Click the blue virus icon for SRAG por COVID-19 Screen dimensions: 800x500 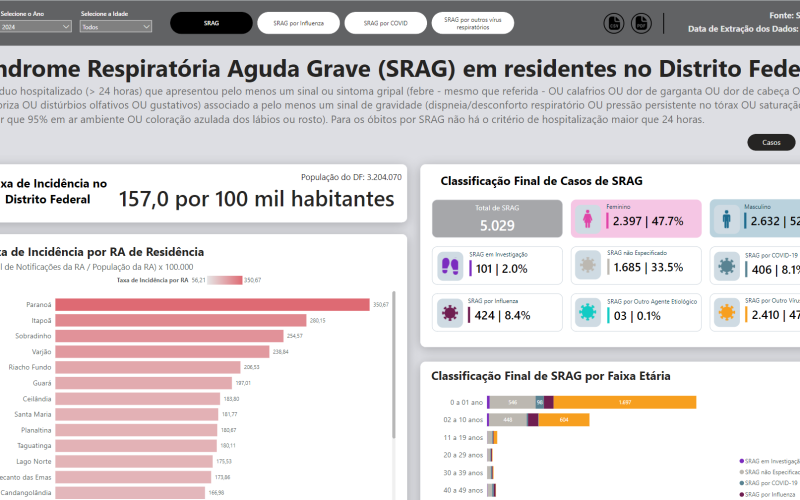coord(727,266)
